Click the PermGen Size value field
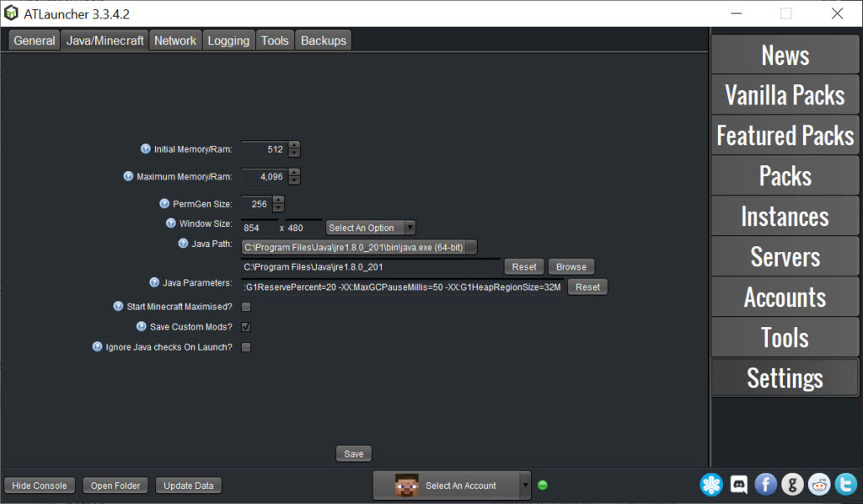 pos(257,204)
